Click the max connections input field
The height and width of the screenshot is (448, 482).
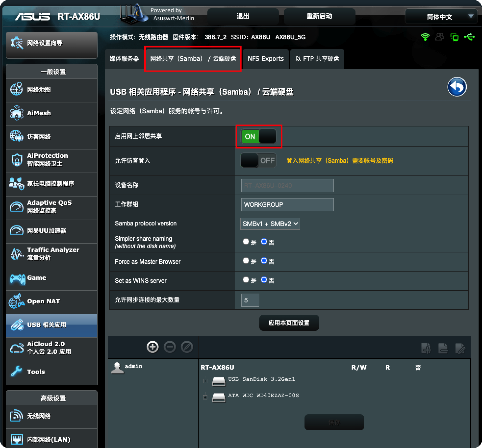(x=250, y=300)
